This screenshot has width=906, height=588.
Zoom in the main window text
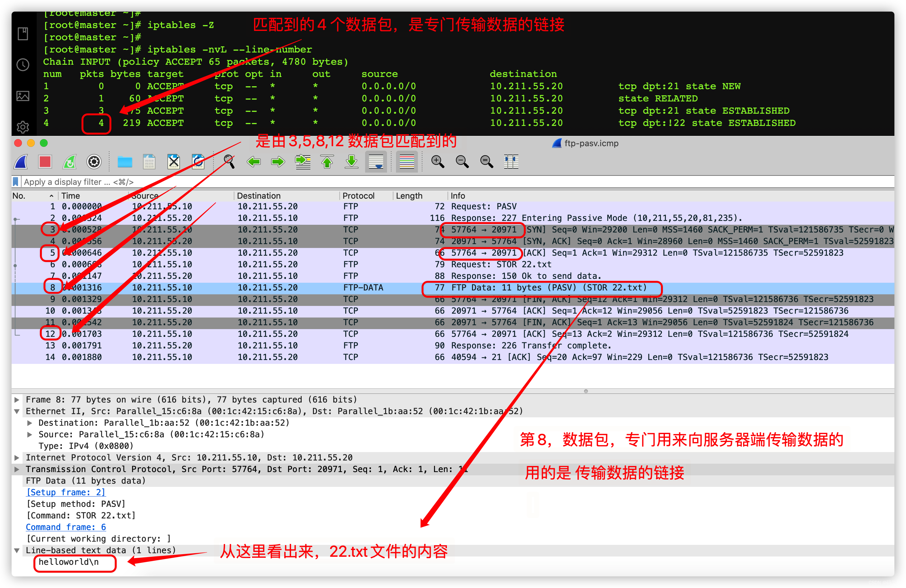pyautogui.click(x=438, y=162)
